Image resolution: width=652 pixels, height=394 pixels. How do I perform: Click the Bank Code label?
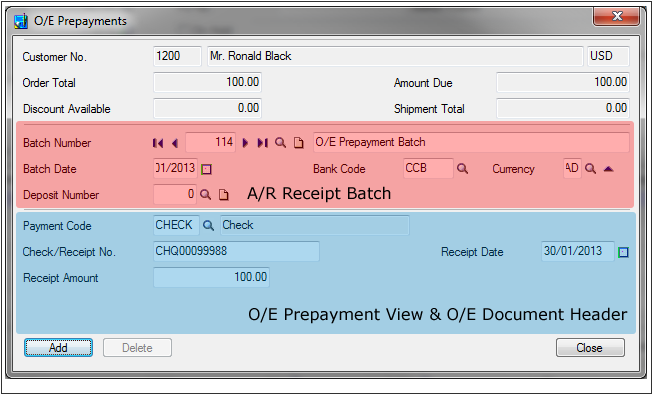[339, 169]
